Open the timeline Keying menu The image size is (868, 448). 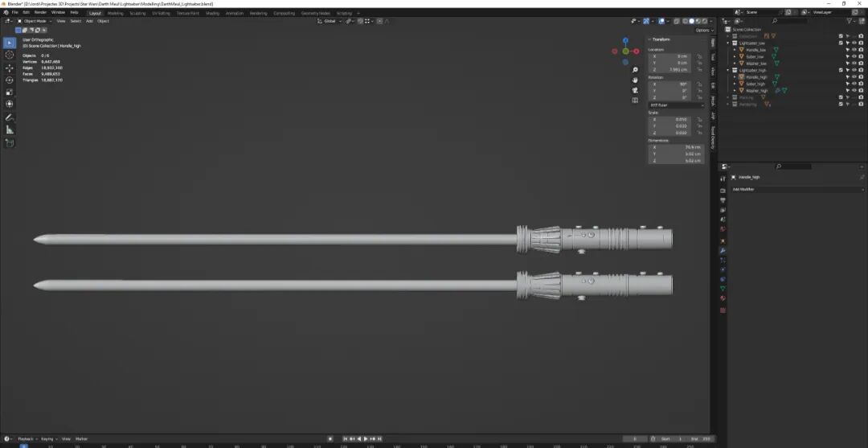[48, 438]
